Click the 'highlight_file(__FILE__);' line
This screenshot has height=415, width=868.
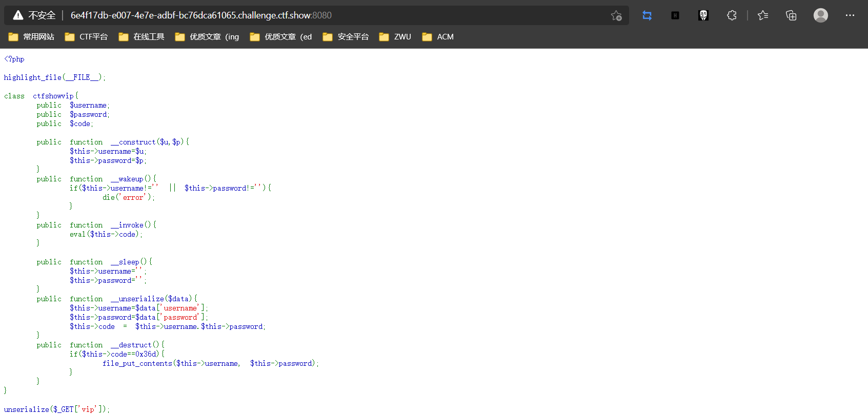(x=55, y=77)
